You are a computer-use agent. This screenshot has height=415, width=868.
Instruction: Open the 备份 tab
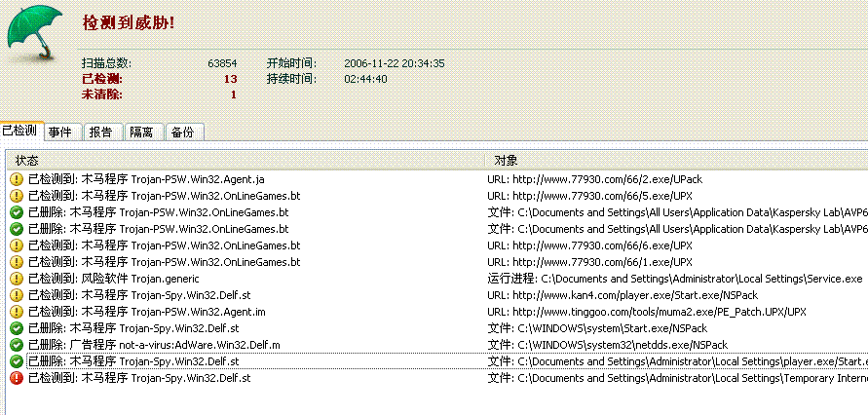(183, 132)
